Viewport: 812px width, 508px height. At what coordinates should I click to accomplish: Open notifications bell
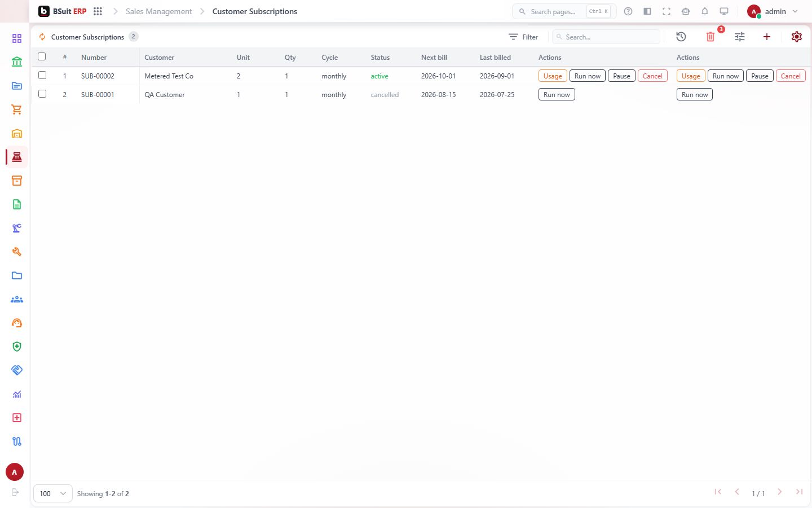[705, 11]
